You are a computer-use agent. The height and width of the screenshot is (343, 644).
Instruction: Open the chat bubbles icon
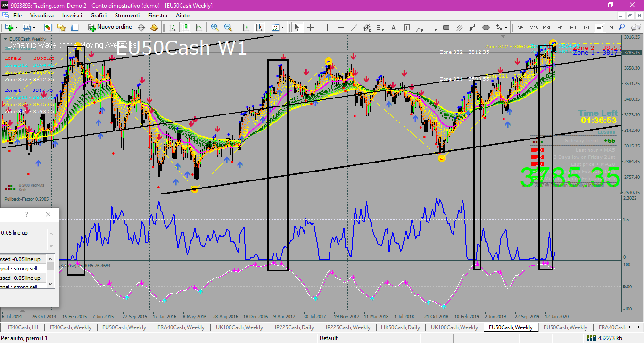point(636,27)
